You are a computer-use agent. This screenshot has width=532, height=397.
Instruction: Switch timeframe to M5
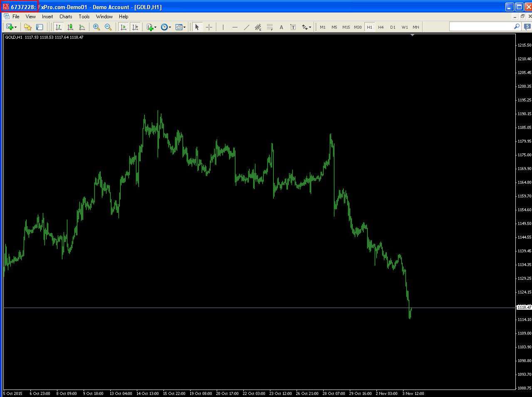pos(334,27)
